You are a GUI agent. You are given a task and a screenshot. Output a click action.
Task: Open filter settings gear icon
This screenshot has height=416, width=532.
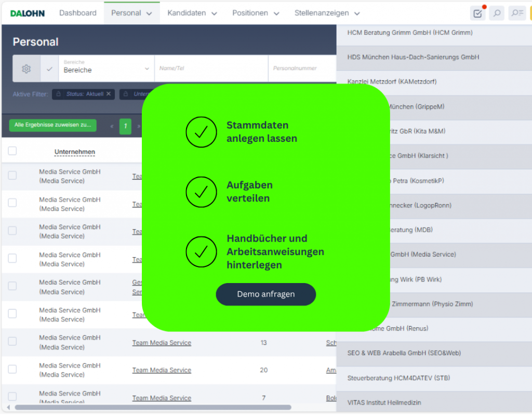pyautogui.click(x=26, y=69)
